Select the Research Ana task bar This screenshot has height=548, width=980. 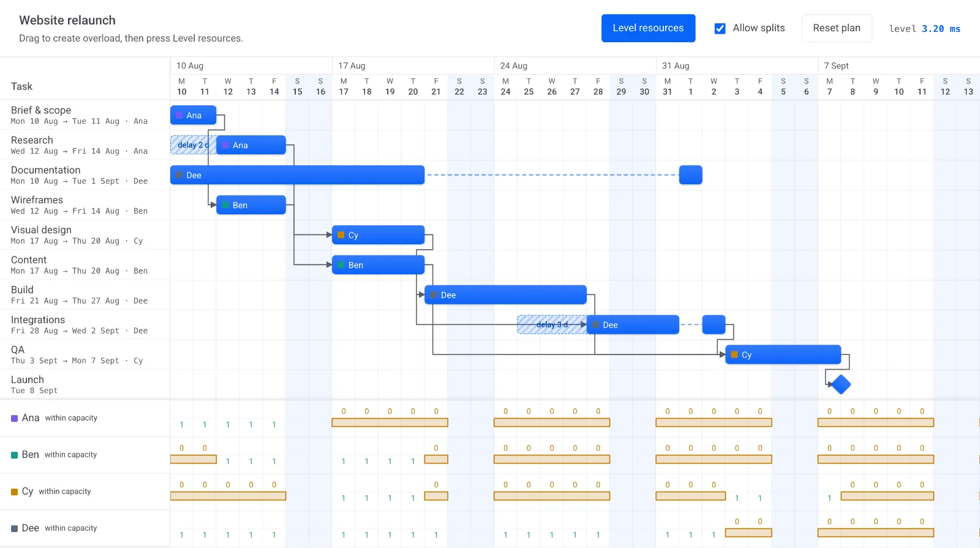251,145
